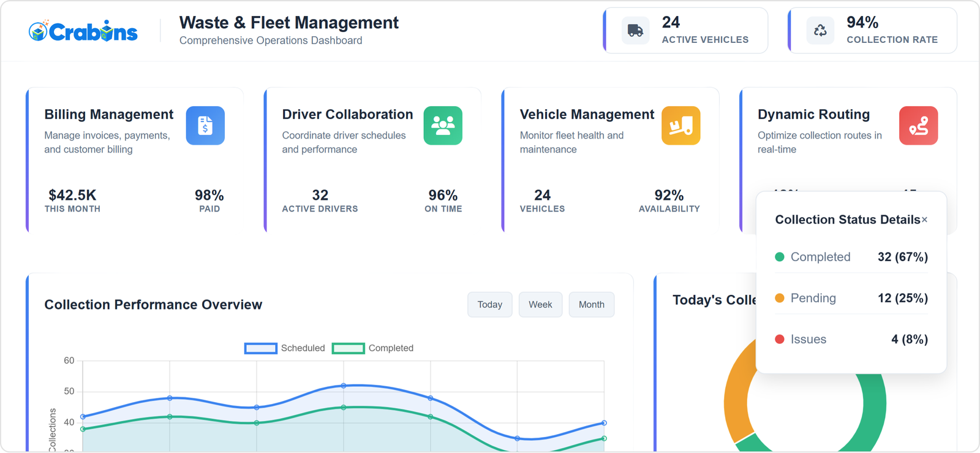The image size is (980, 453).
Task: Click the Dynamic Routing route icon
Action: [x=918, y=126]
